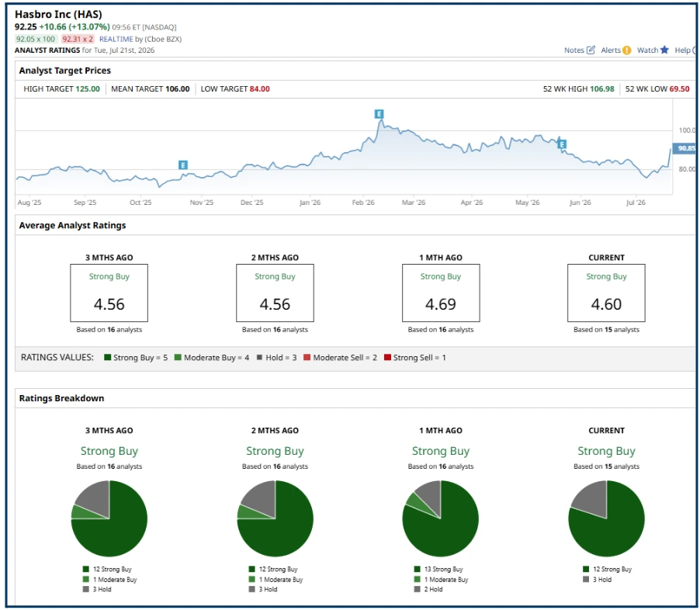The width and height of the screenshot is (700, 610).
Task: Click the Hold legend gray swatch
Action: tap(259, 357)
